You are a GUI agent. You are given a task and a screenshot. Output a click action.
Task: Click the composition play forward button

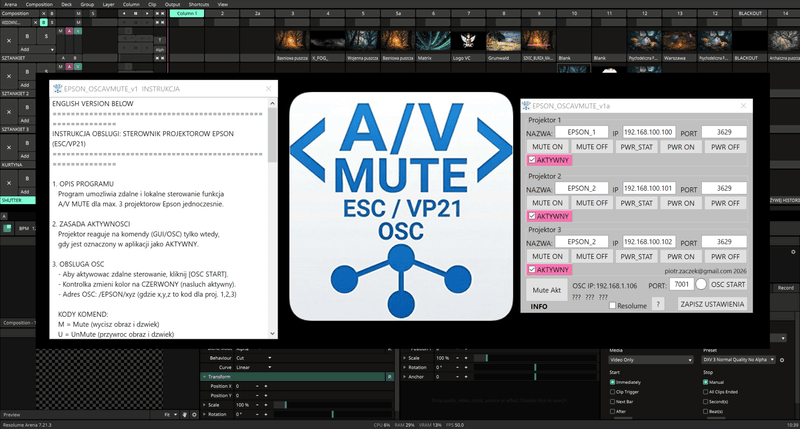147,13
